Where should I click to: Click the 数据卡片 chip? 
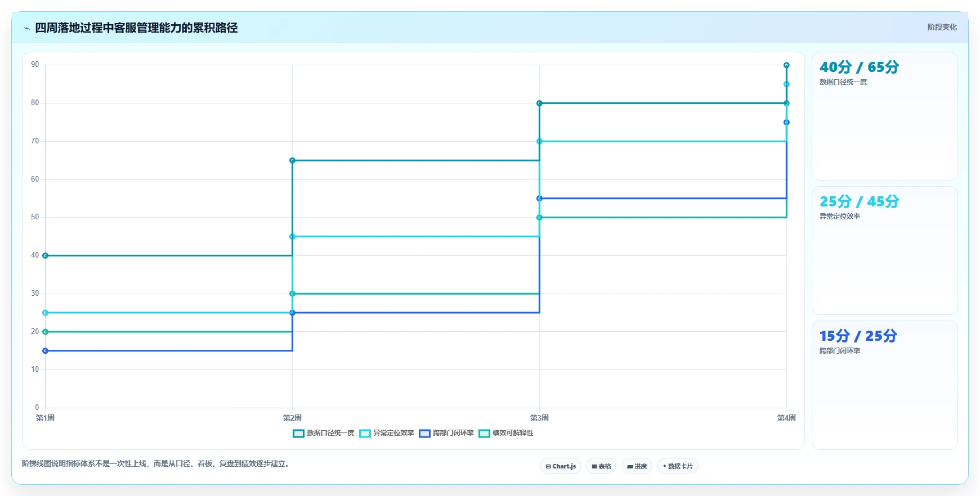(678, 466)
